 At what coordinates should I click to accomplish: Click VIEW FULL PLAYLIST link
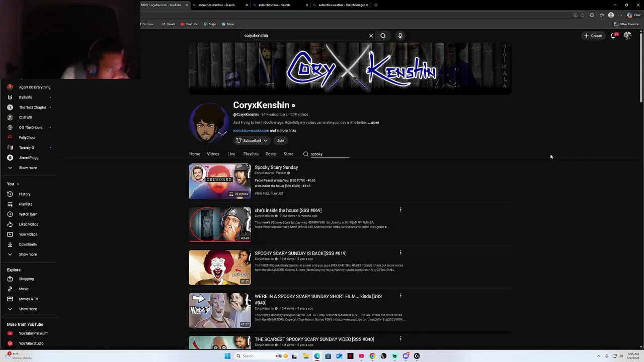(269, 194)
